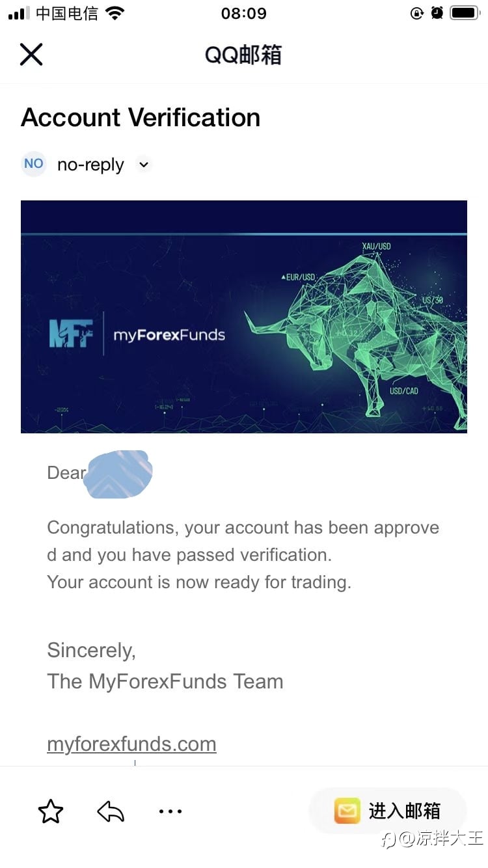The image size is (488, 868).
Task: Close the QQ Mail email view
Action: [x=31, y=55]
